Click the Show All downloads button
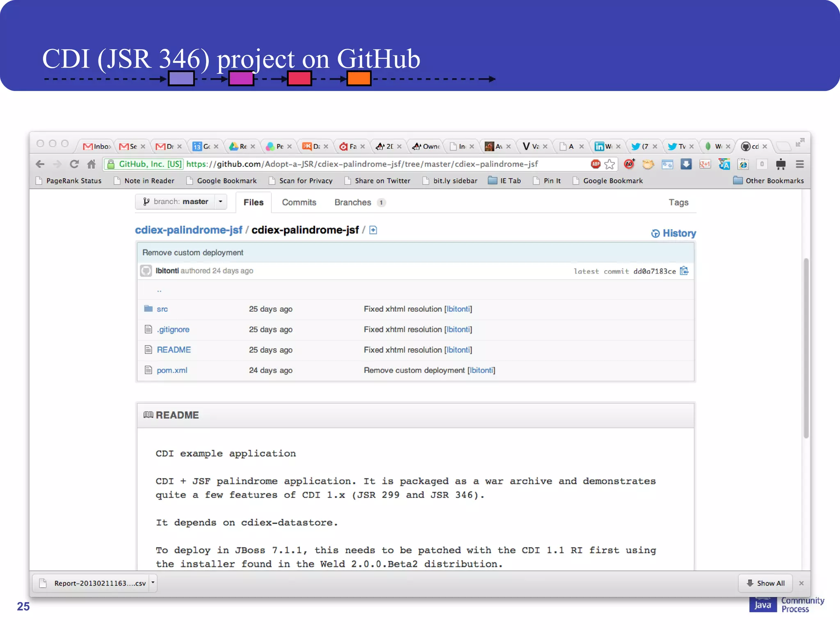 click(765, 583)
